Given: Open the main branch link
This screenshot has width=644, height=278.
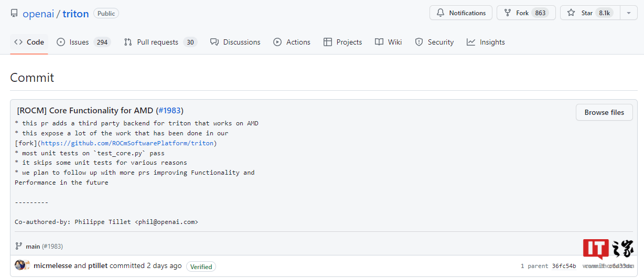Looking at the screenshot, I should tap(33, 246).
